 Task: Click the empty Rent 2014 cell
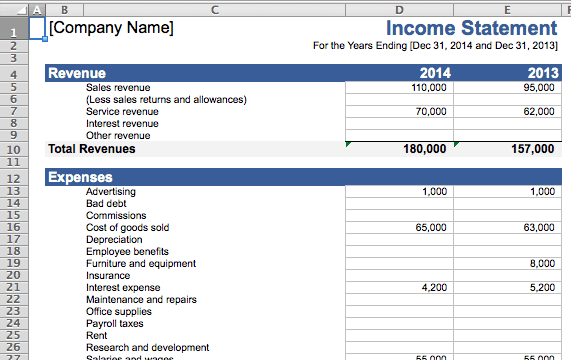click(399, 336)
